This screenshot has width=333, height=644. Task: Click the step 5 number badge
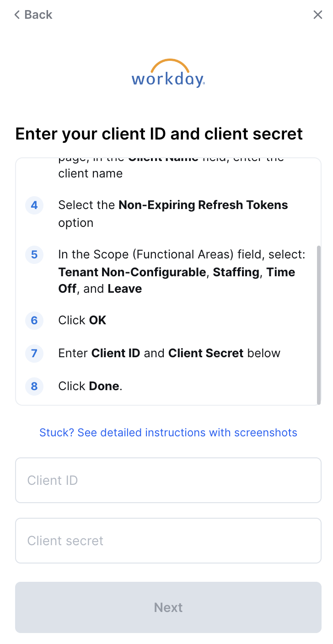pos(34,255)
